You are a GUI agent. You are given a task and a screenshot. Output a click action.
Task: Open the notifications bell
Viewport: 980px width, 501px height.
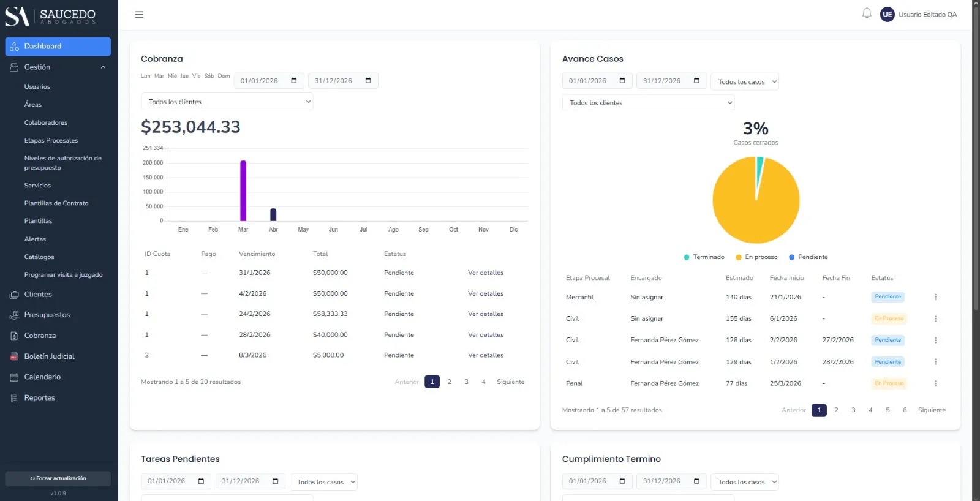point(867,13)
